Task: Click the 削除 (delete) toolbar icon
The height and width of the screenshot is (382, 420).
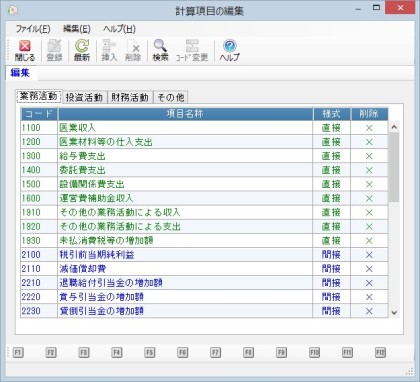Action: coord(133,50)
